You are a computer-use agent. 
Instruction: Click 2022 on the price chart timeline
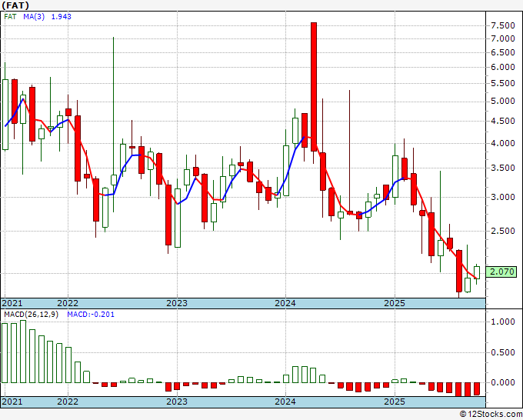68,303
